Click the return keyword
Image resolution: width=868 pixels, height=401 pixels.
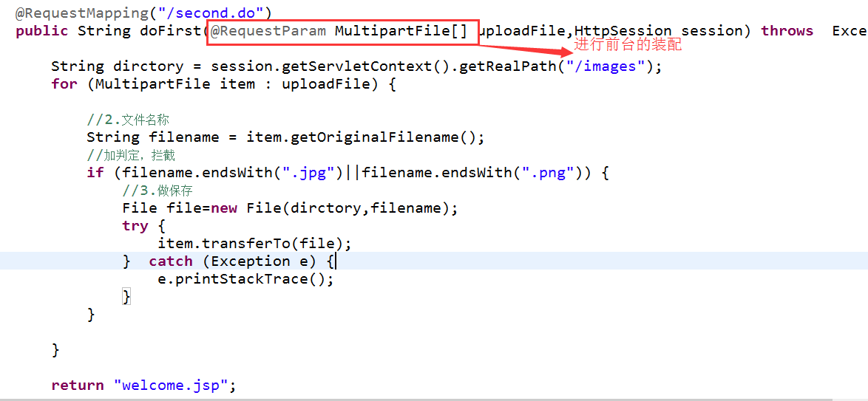[x=78, y=385]
